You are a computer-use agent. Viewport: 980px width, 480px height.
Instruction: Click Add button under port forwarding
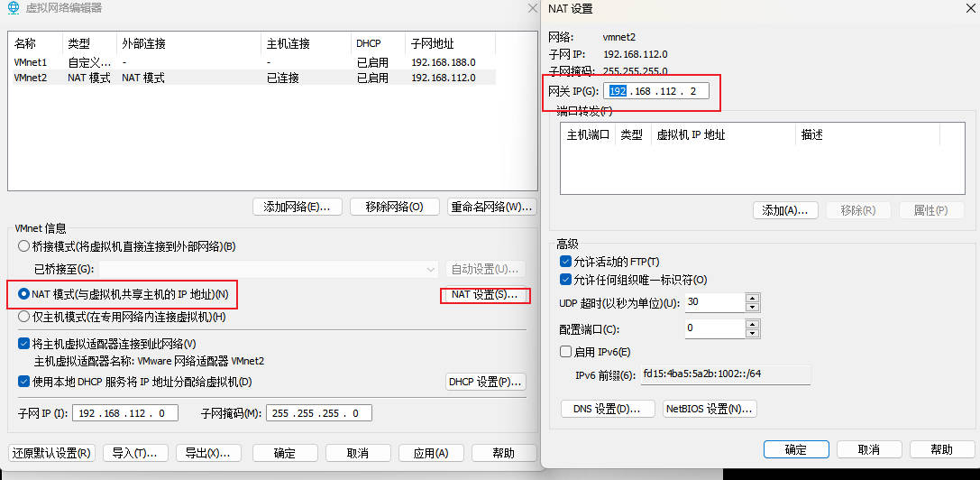(x=784, y=210)
